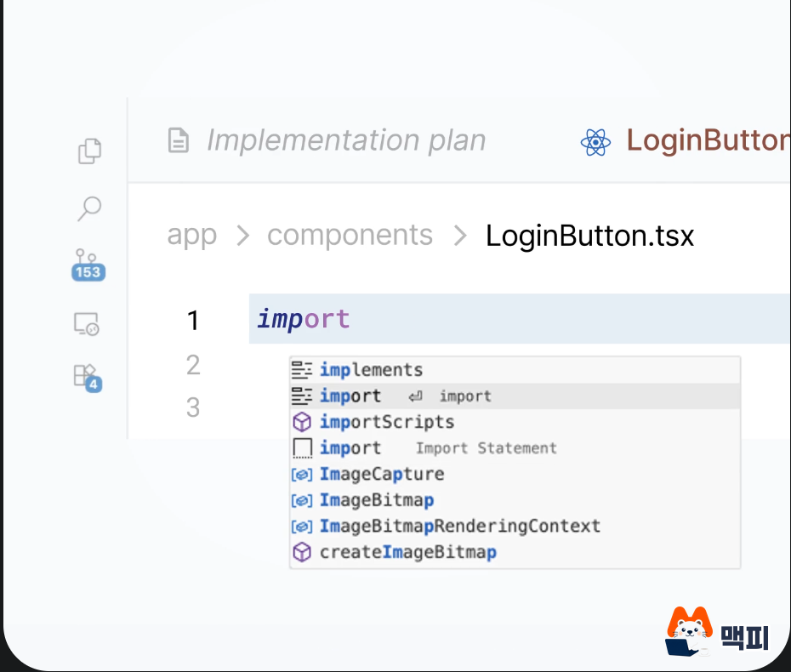Place cursor in the import code line
The height and width of the screenshot is (672, 791).
click(520, 319)
